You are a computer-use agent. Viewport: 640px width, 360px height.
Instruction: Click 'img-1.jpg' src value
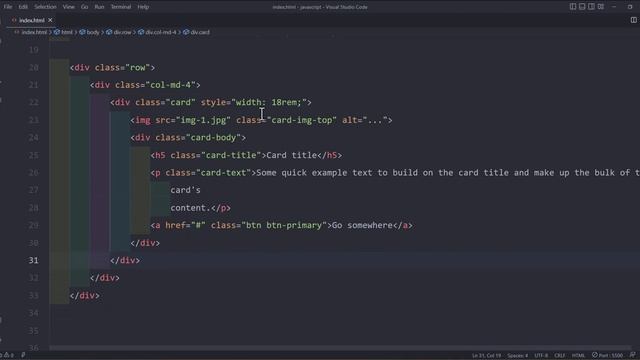pos(203,120)
